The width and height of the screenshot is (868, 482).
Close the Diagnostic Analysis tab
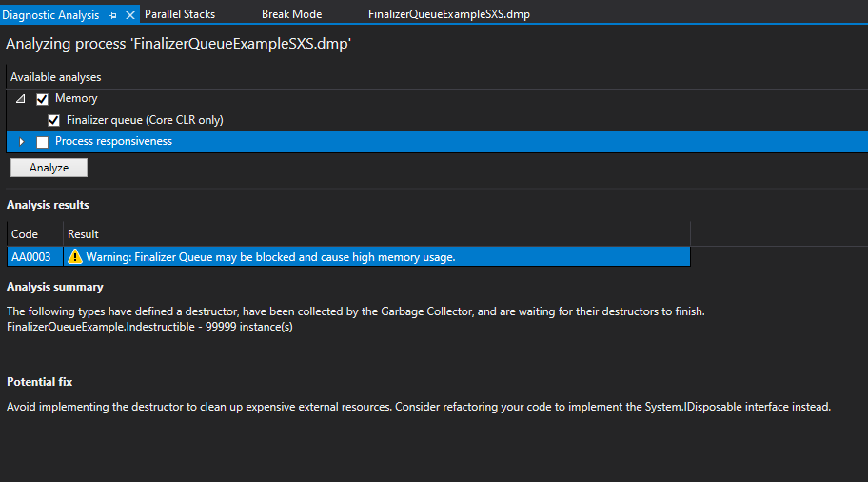tap(130, 15)
